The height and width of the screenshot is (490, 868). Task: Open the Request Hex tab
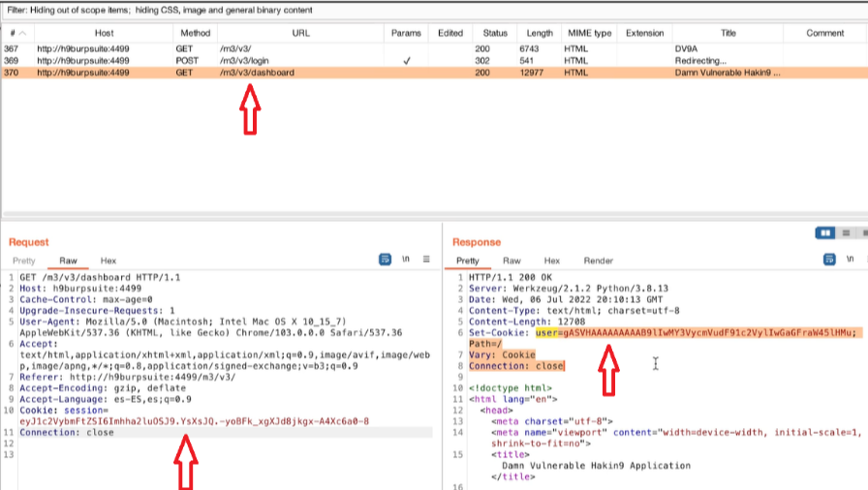(x=108, y=260)
